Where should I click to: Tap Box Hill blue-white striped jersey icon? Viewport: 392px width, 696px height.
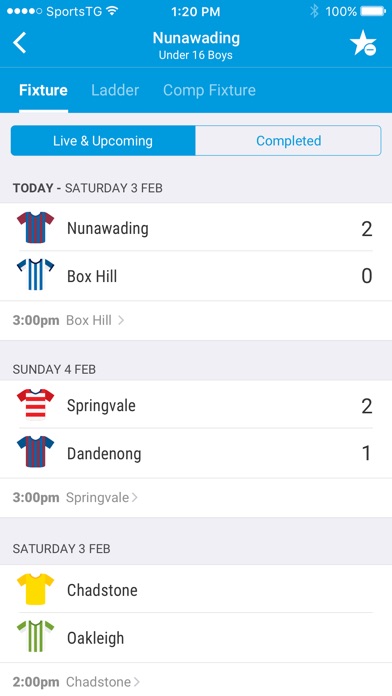pos(36,275)
